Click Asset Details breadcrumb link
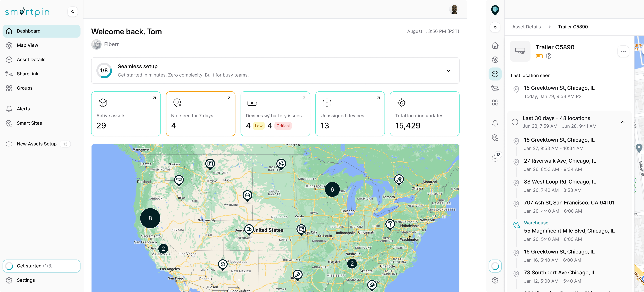 (526, 27)
